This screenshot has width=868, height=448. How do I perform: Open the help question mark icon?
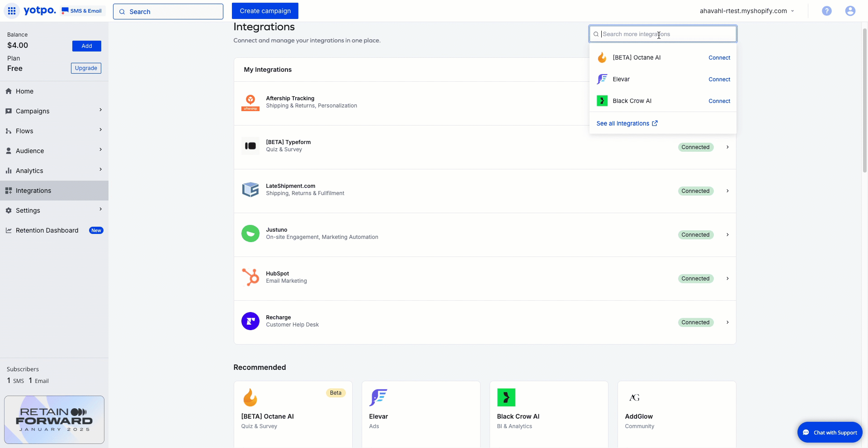click(x=826, y=11)
